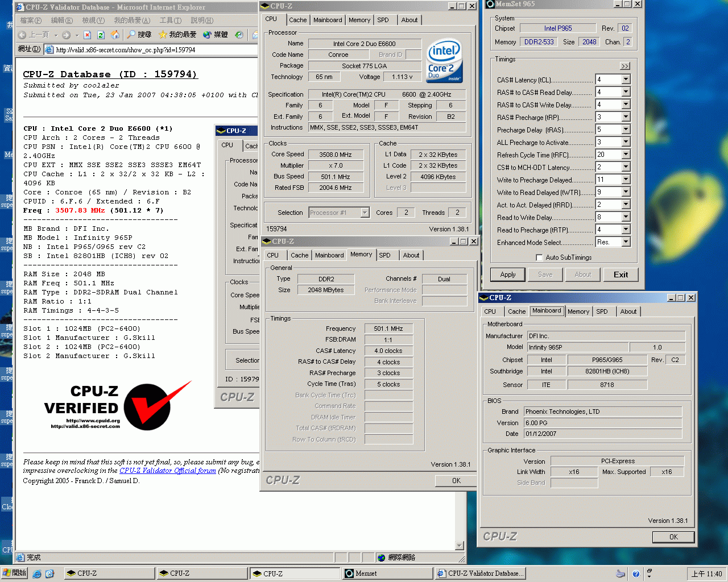The width and height of the screenshot is (728, 582).
Task: Open the Write to Precharge Delayed dropdown
Action: pos(626,179)
